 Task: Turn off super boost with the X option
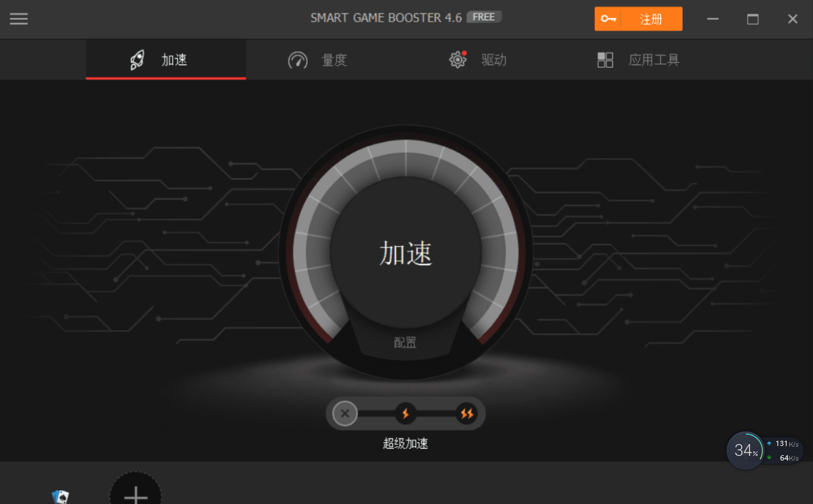pyautogui.click(x=345, y=414)
